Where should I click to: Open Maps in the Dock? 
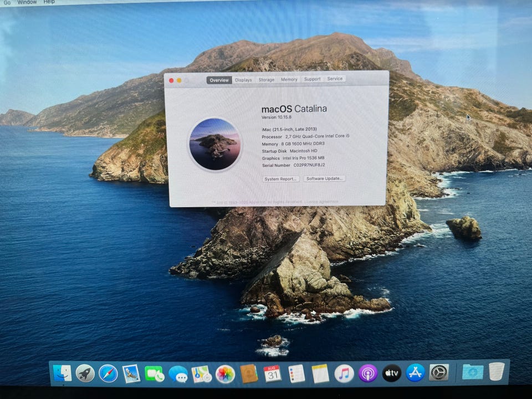(202, 374)
